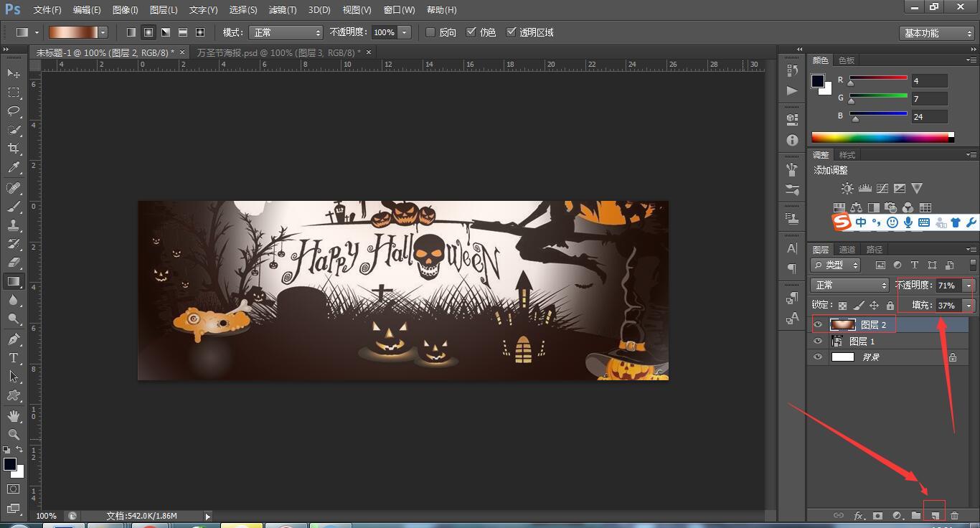Expand the 基本功能 workspace dropdown

(x=937, y=33)
